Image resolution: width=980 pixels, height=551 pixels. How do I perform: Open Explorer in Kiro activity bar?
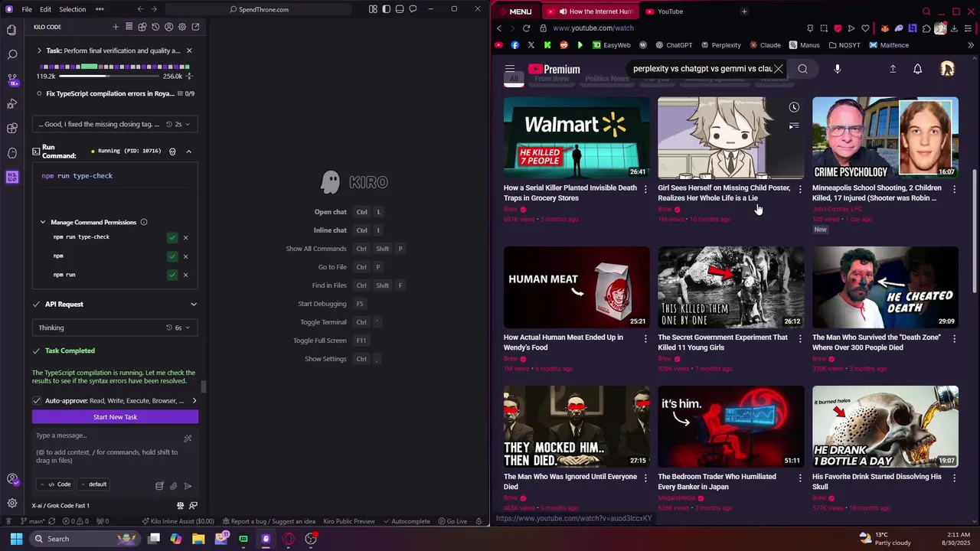pos(11,31)
